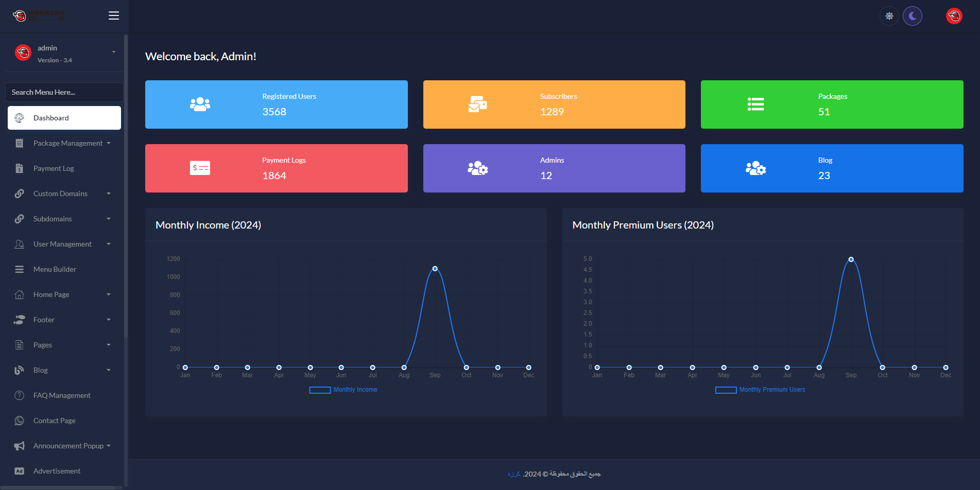Open the Admins card
980x490 pixels.
point(554,168)
